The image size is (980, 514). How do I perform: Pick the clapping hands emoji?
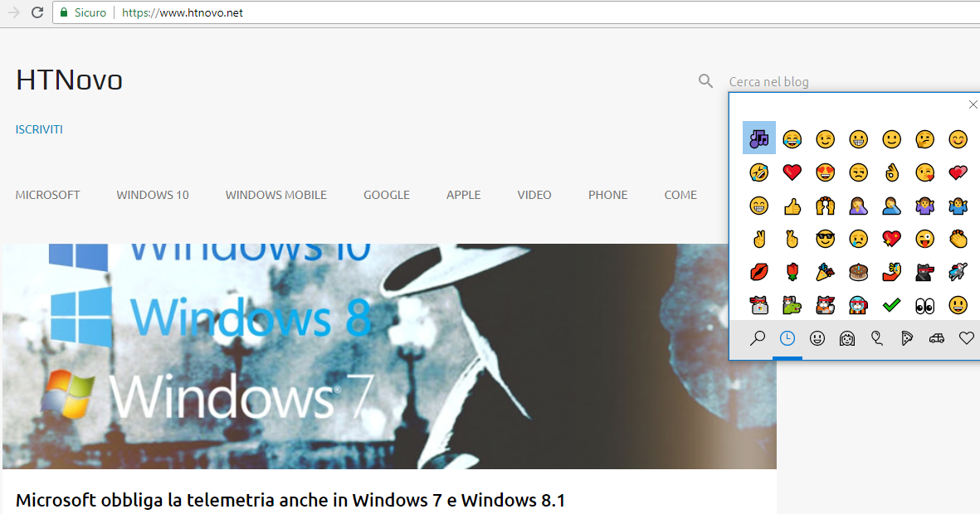958,239
